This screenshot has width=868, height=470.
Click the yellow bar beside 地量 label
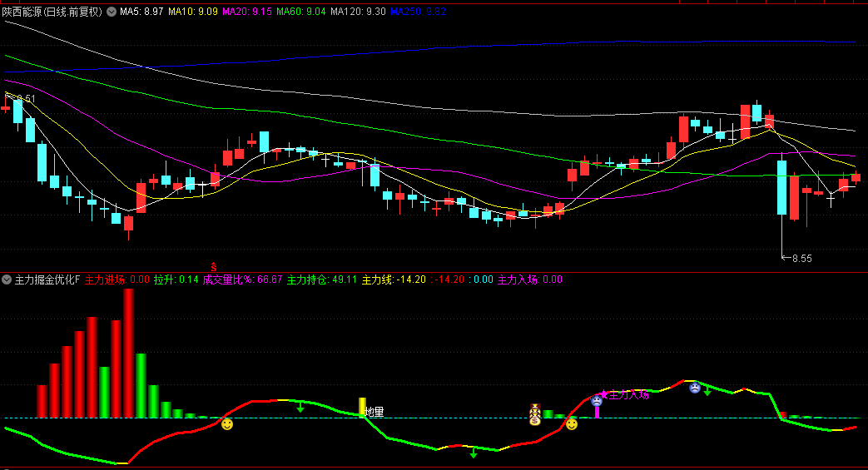click(363, 408)
